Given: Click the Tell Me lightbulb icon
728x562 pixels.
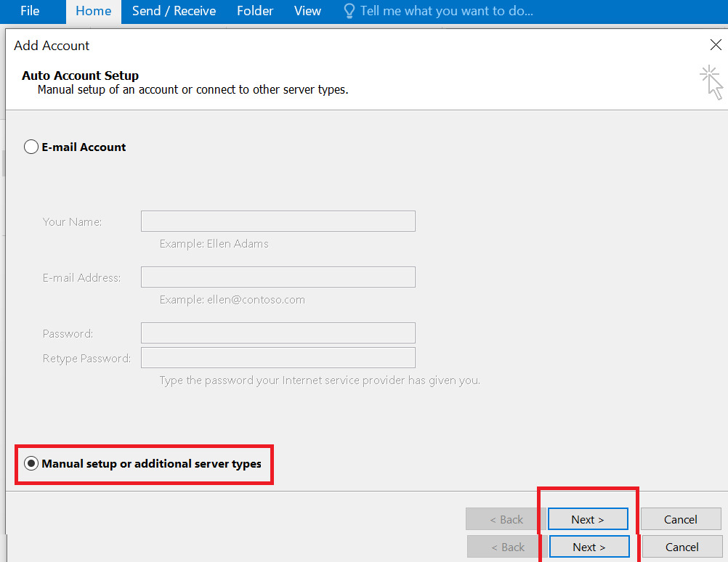Looking at the screenshot, I should tap(349, 11).
